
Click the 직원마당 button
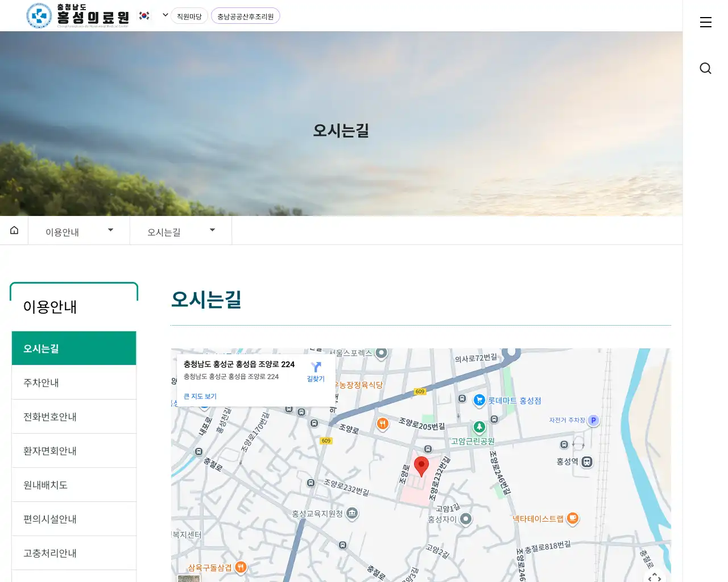[189, 16]
